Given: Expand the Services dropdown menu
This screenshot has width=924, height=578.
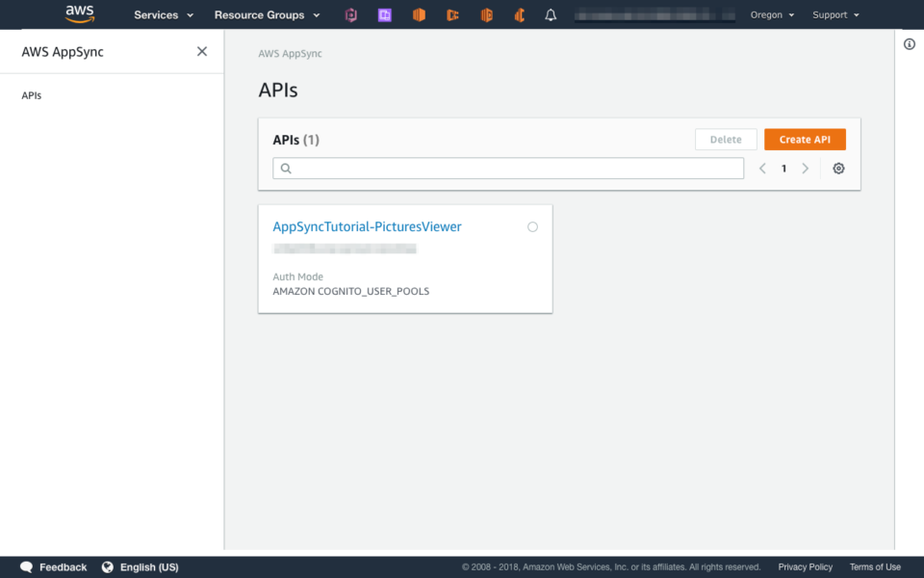Looking at the screenshot, I should click(164, 15).
